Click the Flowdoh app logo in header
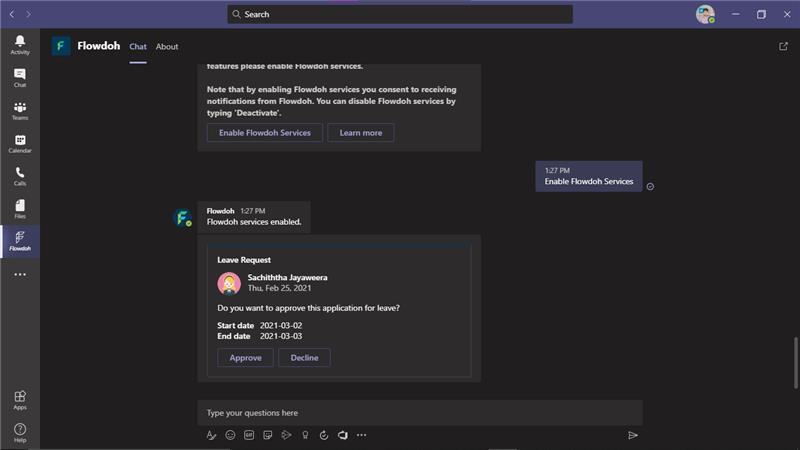This screenshot has width=800, height=450. pos(61,46)
